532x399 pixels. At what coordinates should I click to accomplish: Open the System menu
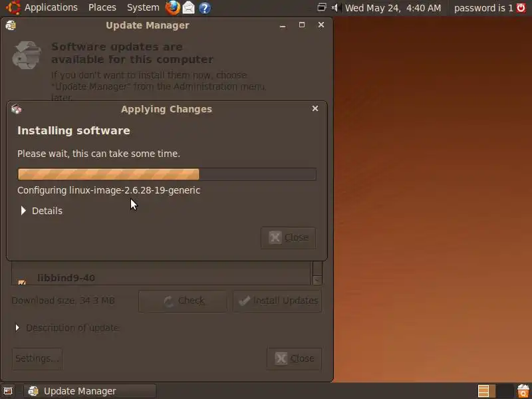(x=143, y=7)
